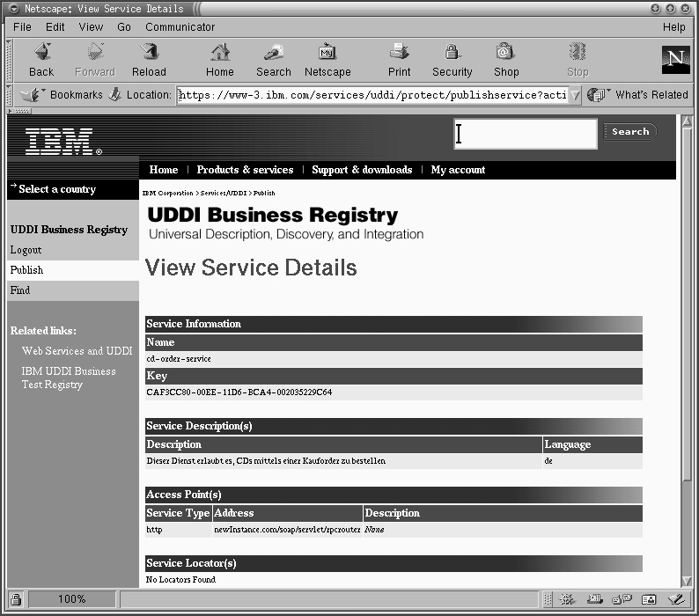Open Composer component bar icon

click(x=676, y=599)
